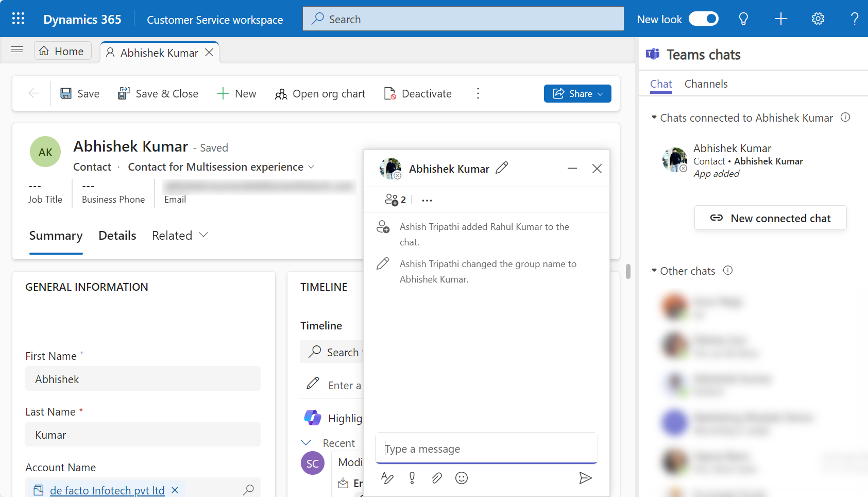868x497 pixels.
Task: Switch to the Channels tab
Action: [x=706, y=84]
